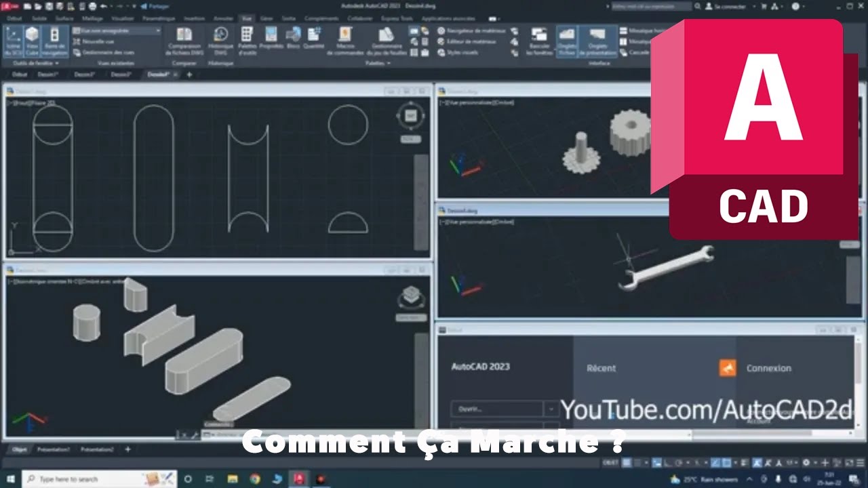The width and height of the screenshot is (868, 488).
Task: Click vertical scrollbar of the 2D drawing window
Action: point(421,202)
